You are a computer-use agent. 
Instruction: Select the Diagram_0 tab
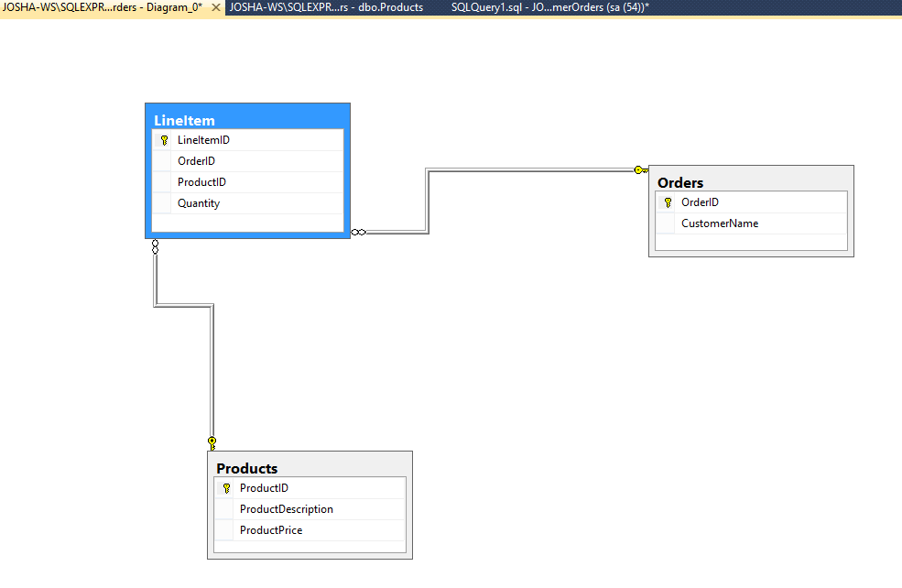(101, 7)
